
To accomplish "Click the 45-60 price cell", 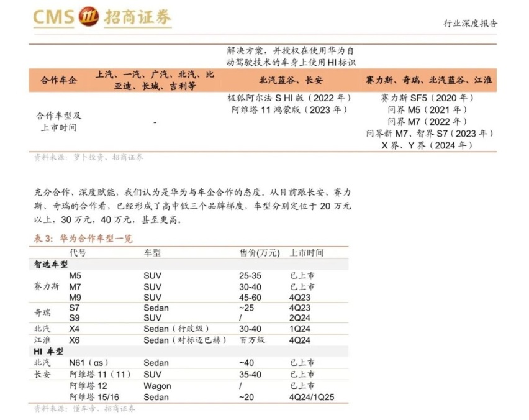I will tap(250, 298).
